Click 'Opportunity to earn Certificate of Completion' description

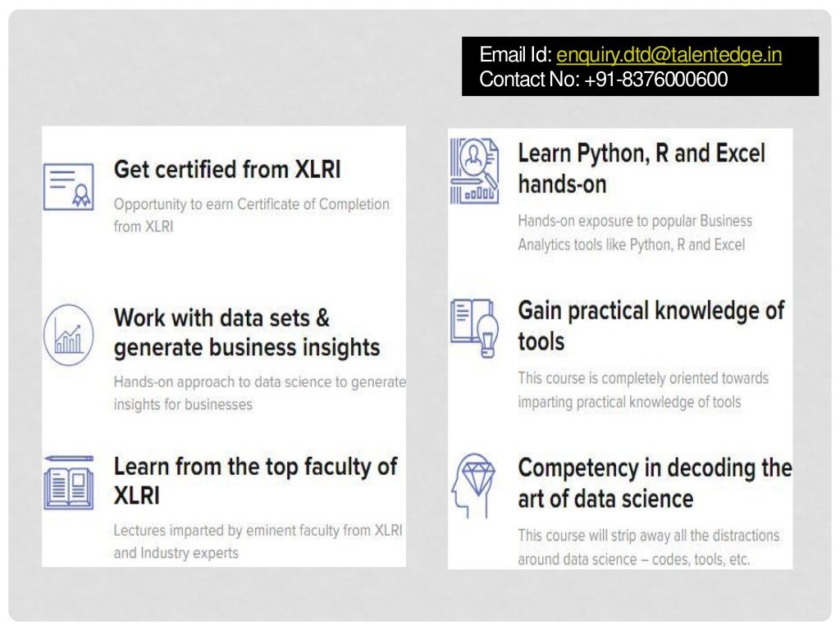251,215
